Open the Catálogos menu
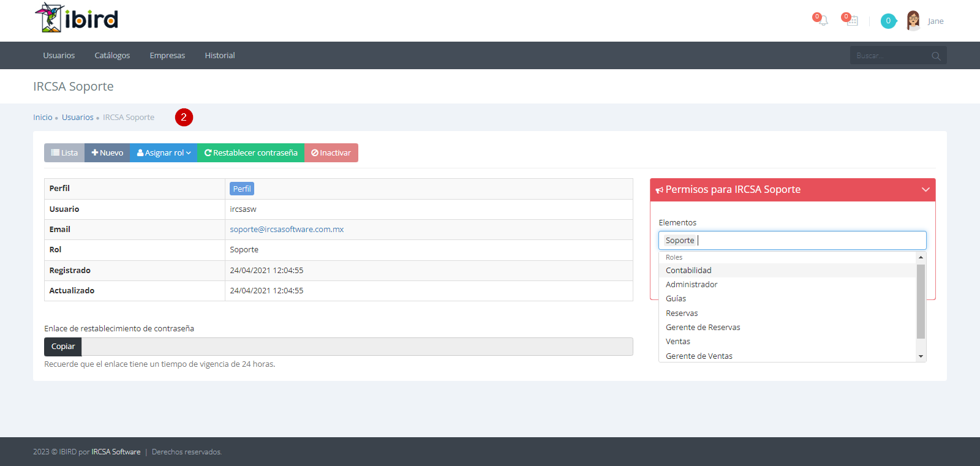Viewport: 980px width, 466px height. pos(112,55)
